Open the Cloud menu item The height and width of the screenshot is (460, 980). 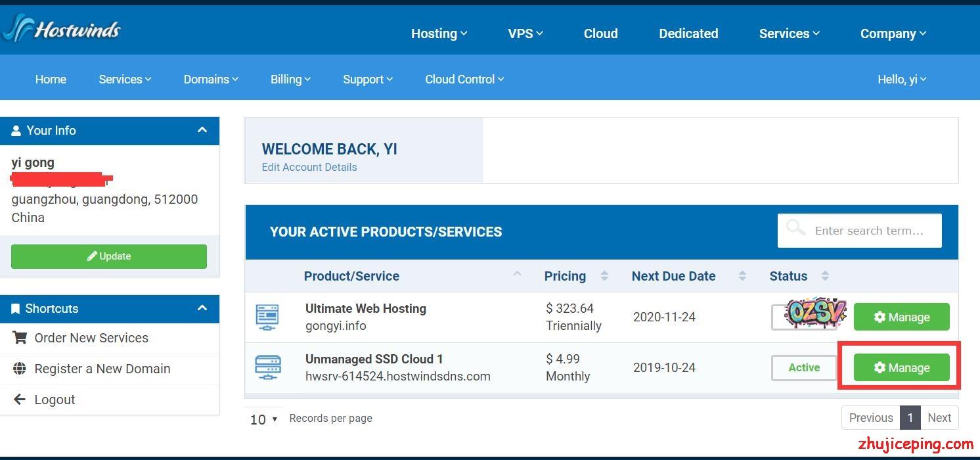(600, 34)
